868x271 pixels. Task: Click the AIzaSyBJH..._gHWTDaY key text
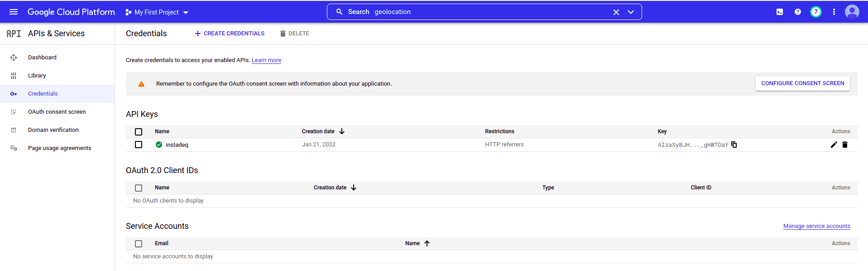693,145
